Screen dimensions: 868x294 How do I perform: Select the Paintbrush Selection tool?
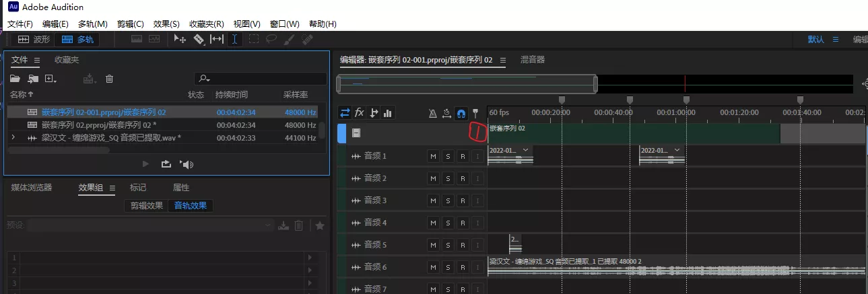point(290,40)
